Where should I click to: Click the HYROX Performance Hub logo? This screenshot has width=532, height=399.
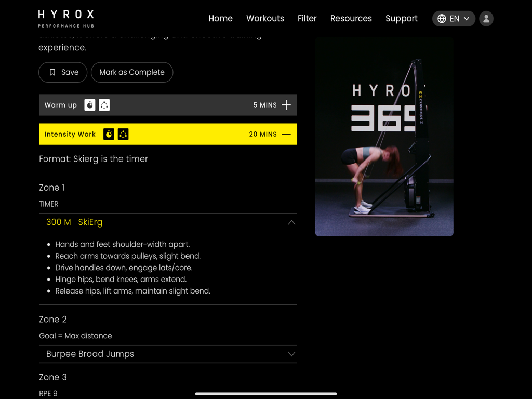(65, 18)
